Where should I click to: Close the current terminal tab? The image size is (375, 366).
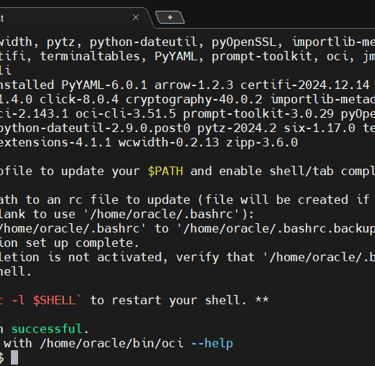tap(136, 17)
